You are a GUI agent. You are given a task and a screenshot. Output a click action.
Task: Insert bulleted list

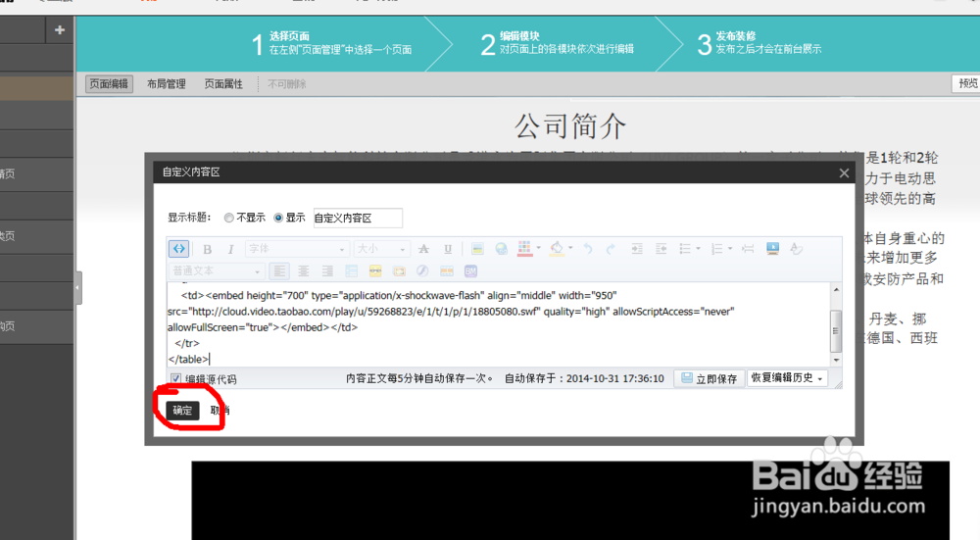685,249
